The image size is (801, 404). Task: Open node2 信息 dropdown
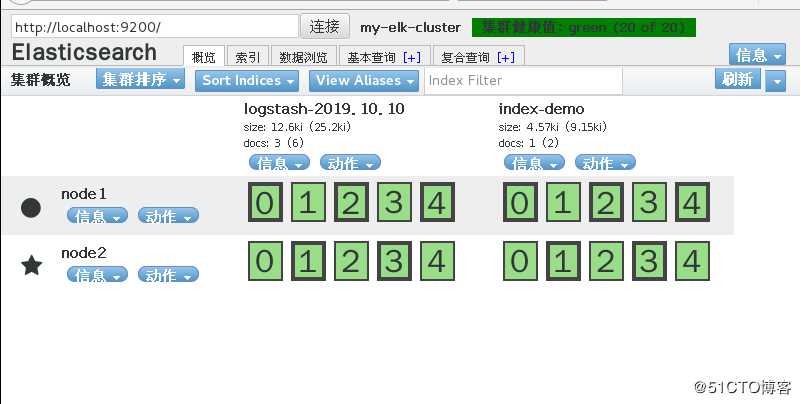coord(97,275)
